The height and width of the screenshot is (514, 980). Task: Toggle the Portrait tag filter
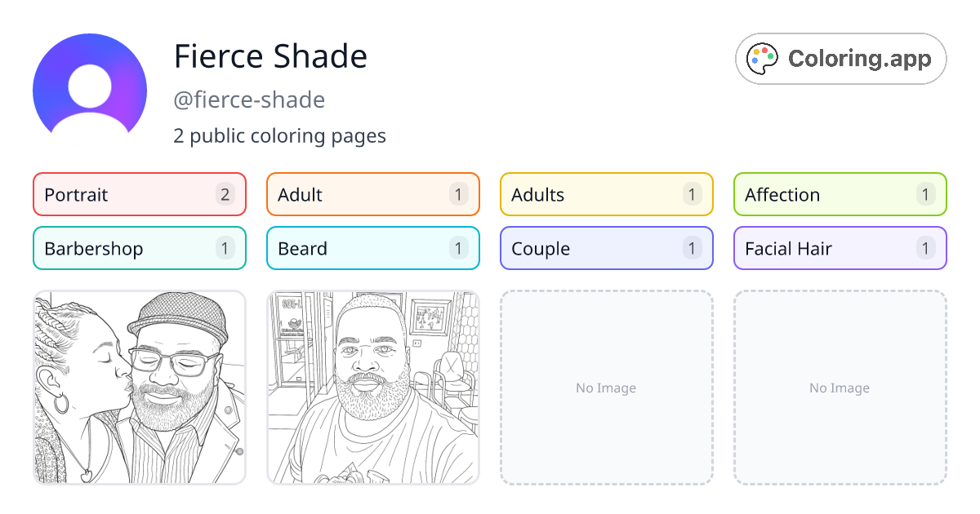point(139,194)
